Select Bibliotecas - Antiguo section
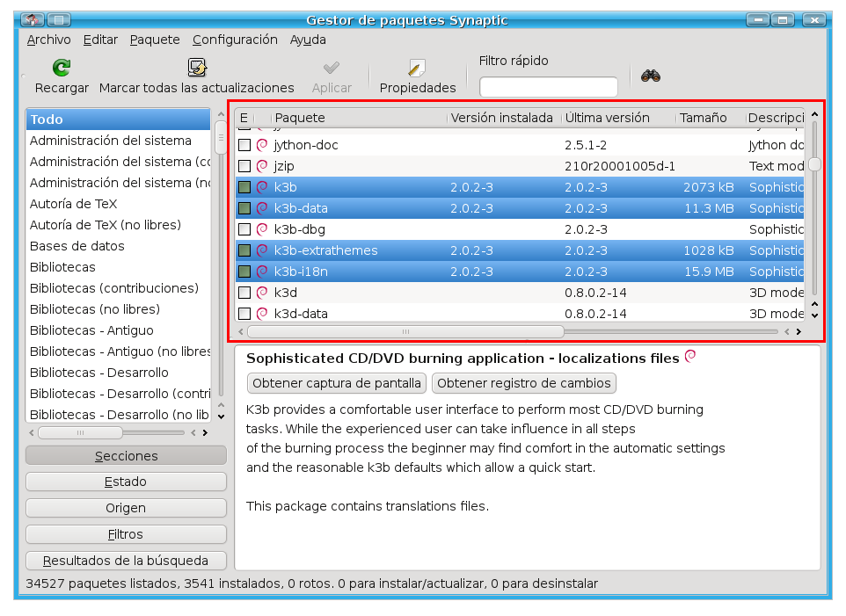The width and height of the screenshot is (846, 616). coord(118,330)
